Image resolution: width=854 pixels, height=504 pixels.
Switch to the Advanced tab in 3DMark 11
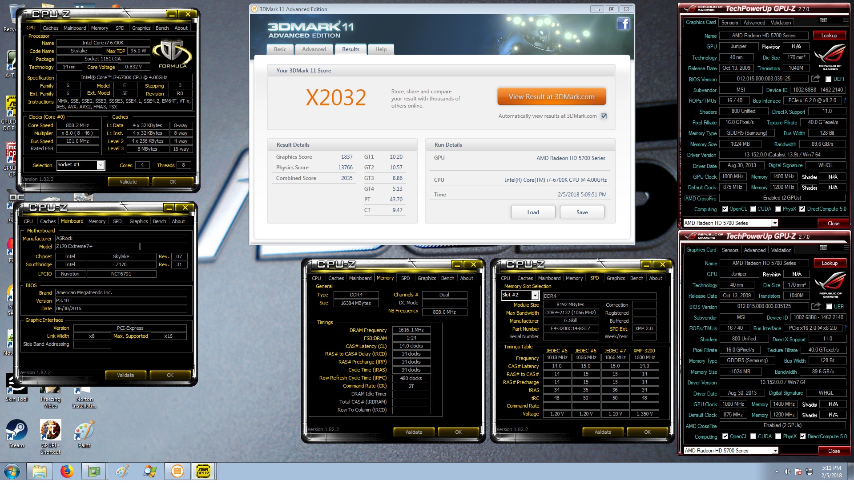pyautogui.click(x=314, y=49)
